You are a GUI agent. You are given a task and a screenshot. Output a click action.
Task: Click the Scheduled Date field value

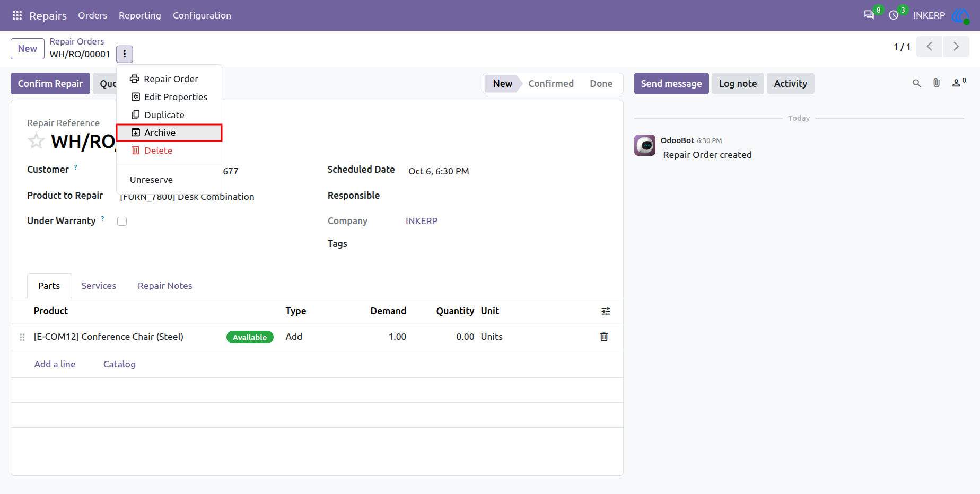tap(439, 171)
